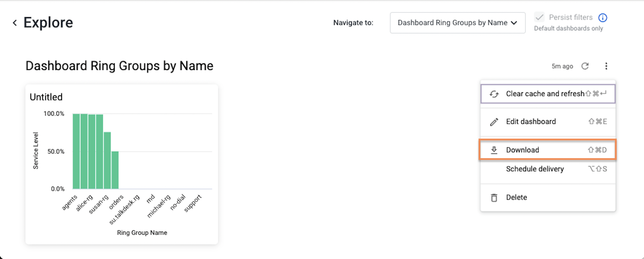Choose Delete from the menu
Viewport: 644px width, 259px height.
click(x=548, y=197)
